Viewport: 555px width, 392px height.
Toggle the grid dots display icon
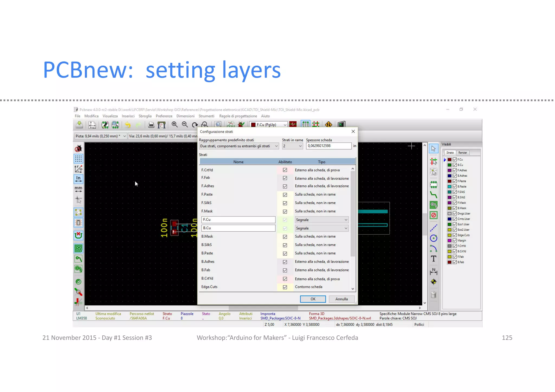pos(78,158)
